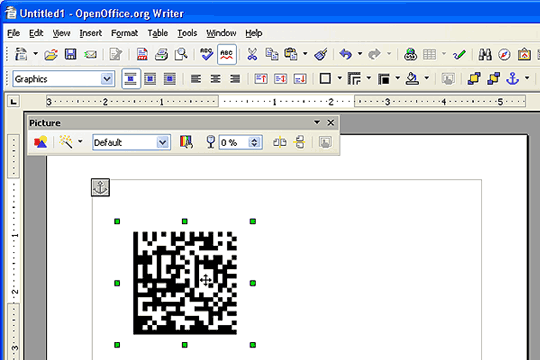Toggle Show Draw Functions
This screenshot has height=360, width=540.
tap(459, 54)
